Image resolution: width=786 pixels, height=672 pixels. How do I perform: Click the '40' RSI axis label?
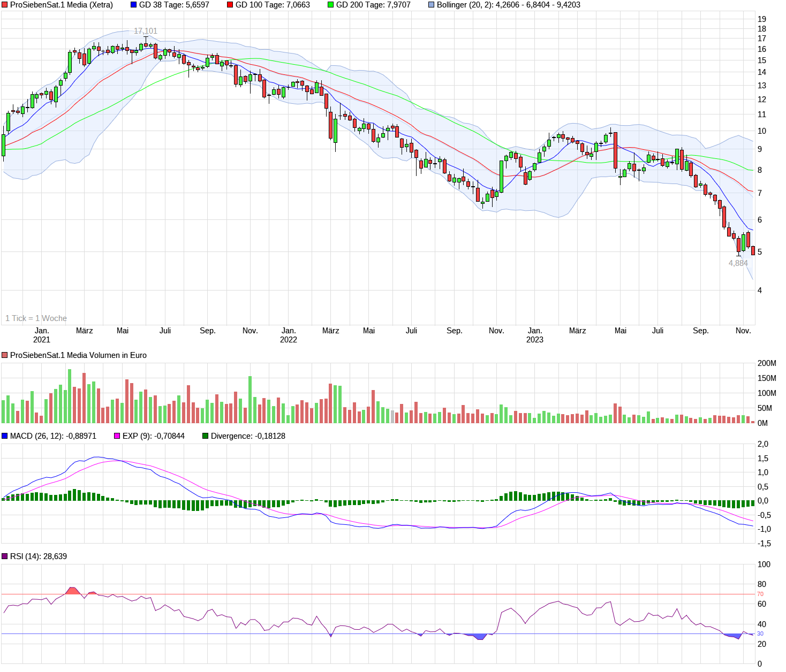click(x=762, y=624)
